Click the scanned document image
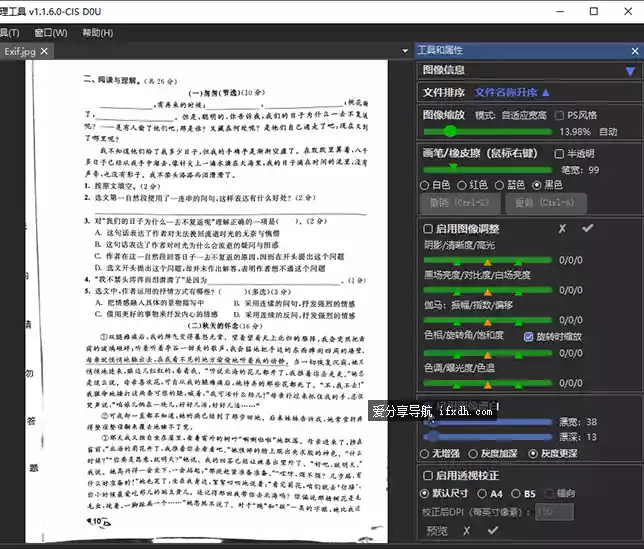The image size is (644, 549). pos(207,301)
